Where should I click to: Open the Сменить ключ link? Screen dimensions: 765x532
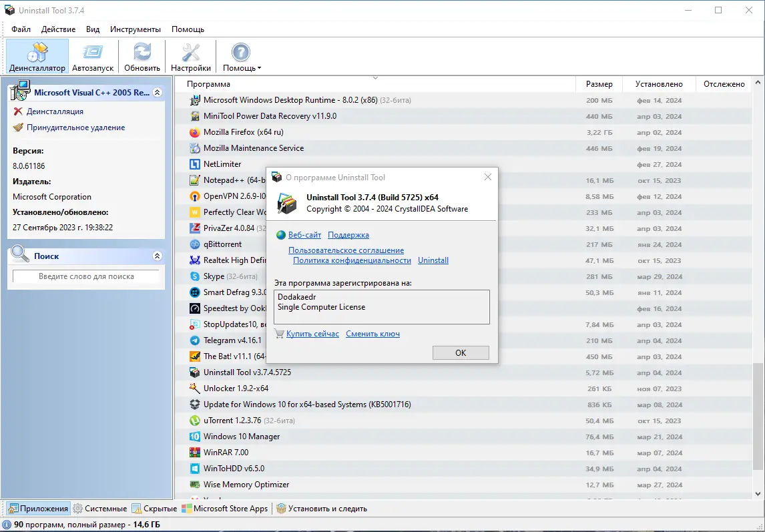(372, 334)
